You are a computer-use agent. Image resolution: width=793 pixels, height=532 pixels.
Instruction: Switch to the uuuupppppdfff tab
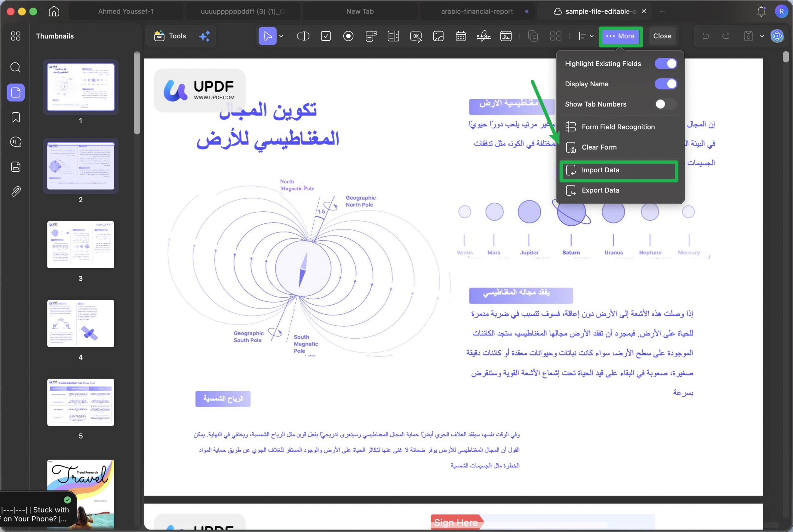(x=243, y=11)
